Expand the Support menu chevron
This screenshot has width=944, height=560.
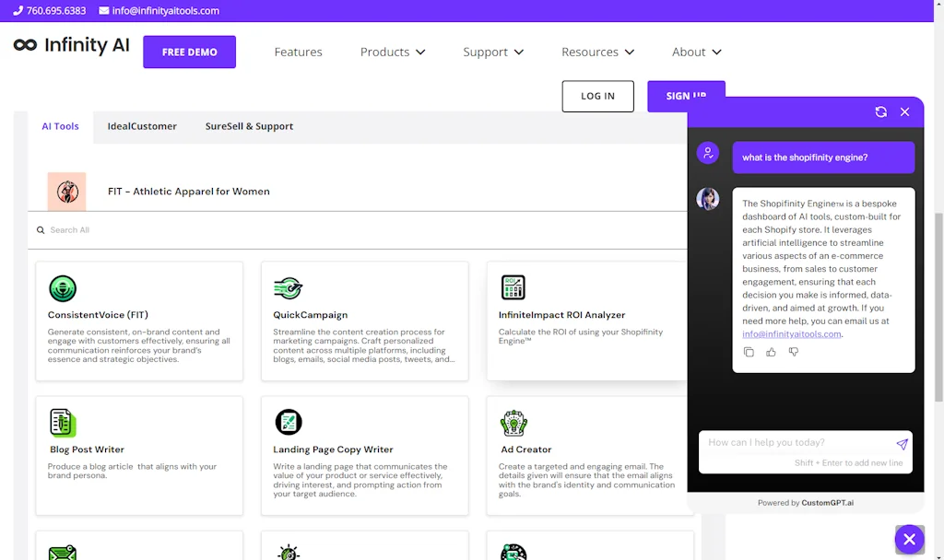pyautogui.click(x=518, y=52)
